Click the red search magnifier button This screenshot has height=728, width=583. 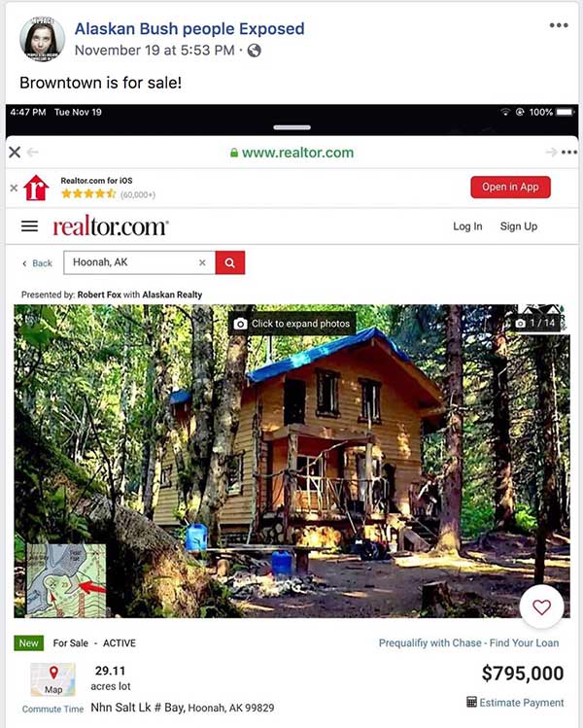229,262
